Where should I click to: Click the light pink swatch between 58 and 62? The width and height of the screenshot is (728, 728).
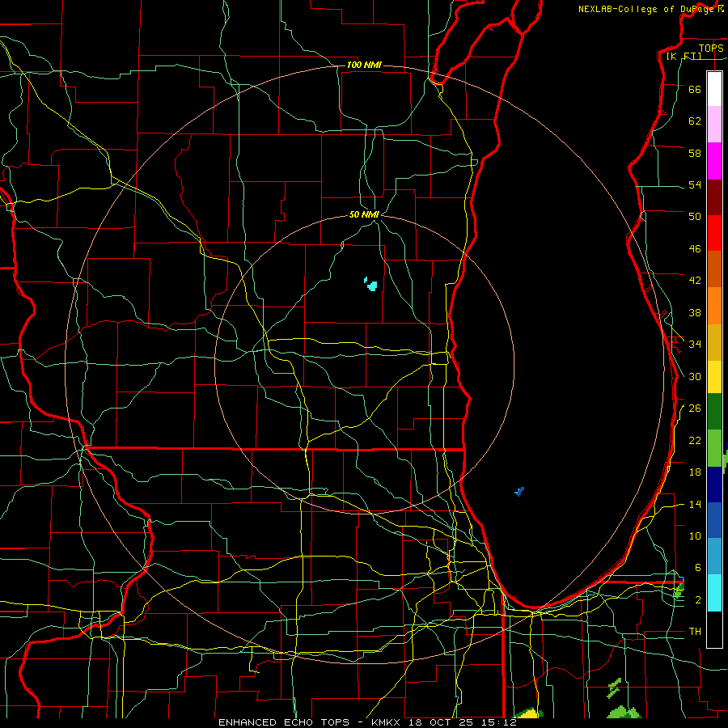coord(714,124)
